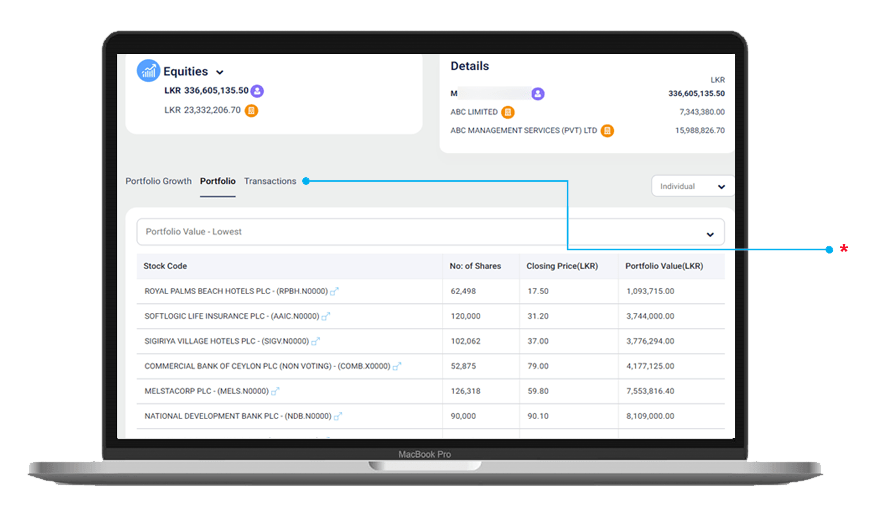880x515 pixels.
Task: Click the Equities heading label
Action: [185, 72]
